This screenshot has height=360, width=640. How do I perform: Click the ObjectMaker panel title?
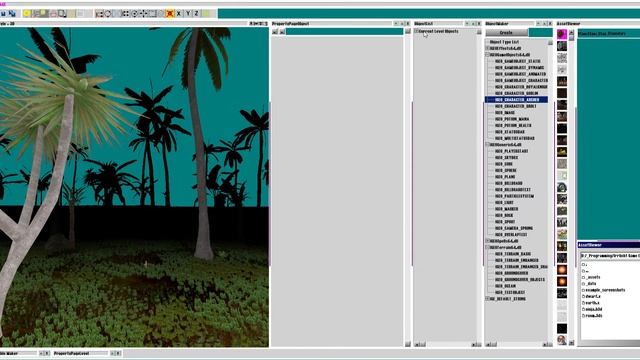tap(497, 24)
